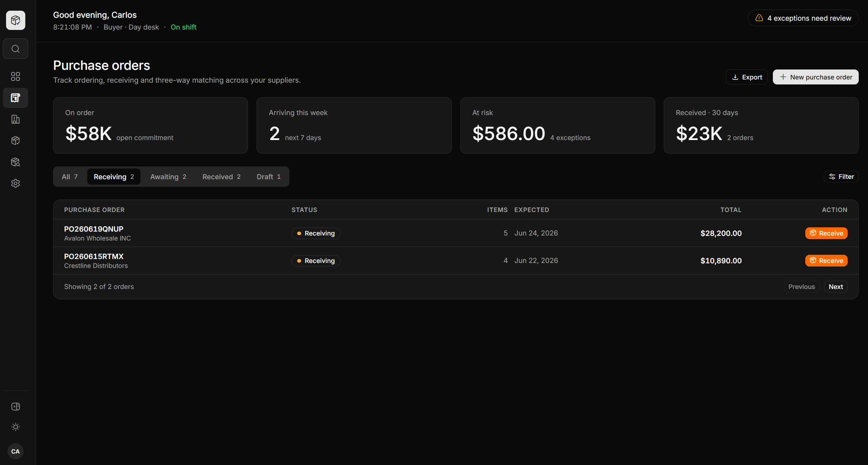Open the inventory search box icon
868x465 pixels.
[x=15, y=162]
